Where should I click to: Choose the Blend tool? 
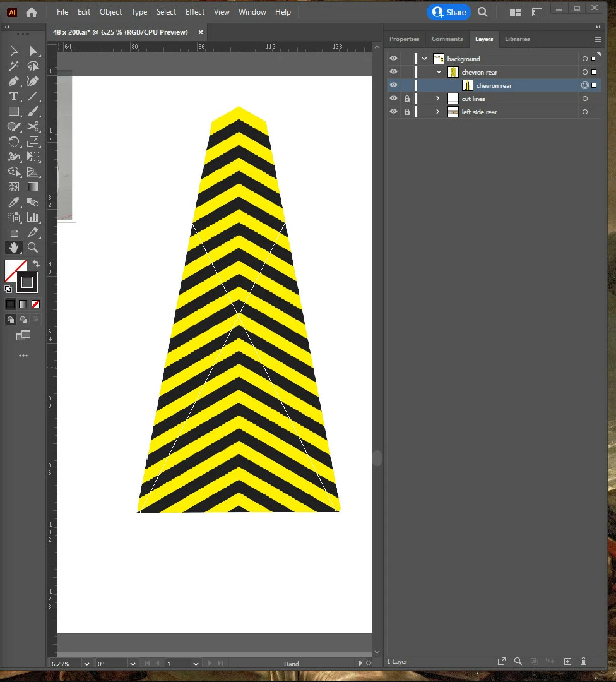click(x=33, y=202)
